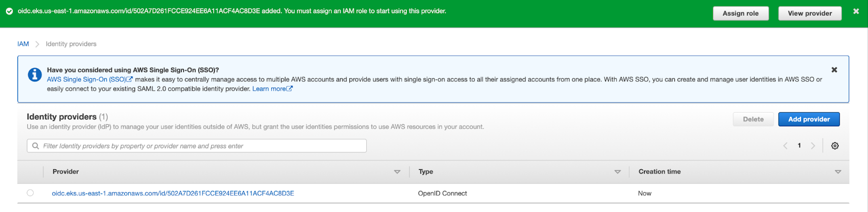Open the IAM breadcrumb link
Screen dimensions: 868x212
23,44
